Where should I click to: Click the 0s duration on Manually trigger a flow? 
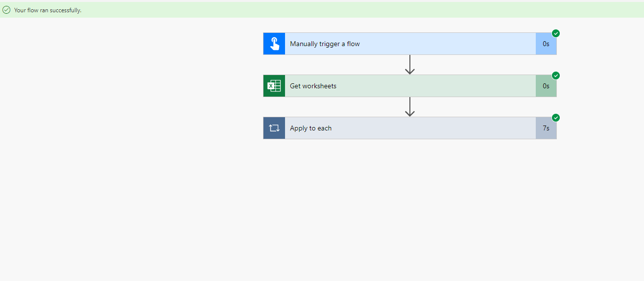[546, 44]
